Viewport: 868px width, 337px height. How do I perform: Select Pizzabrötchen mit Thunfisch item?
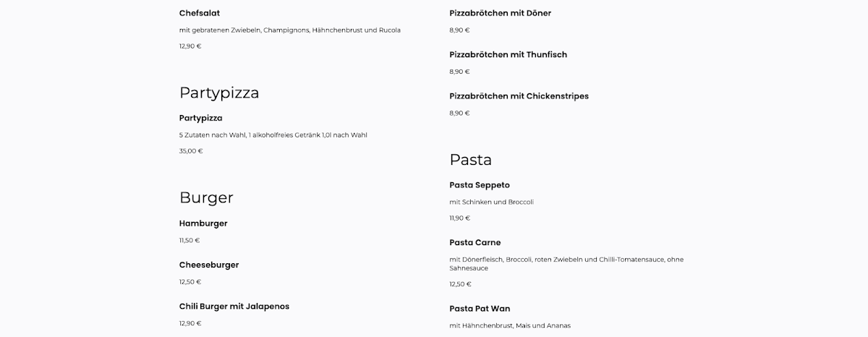[509, 55]
